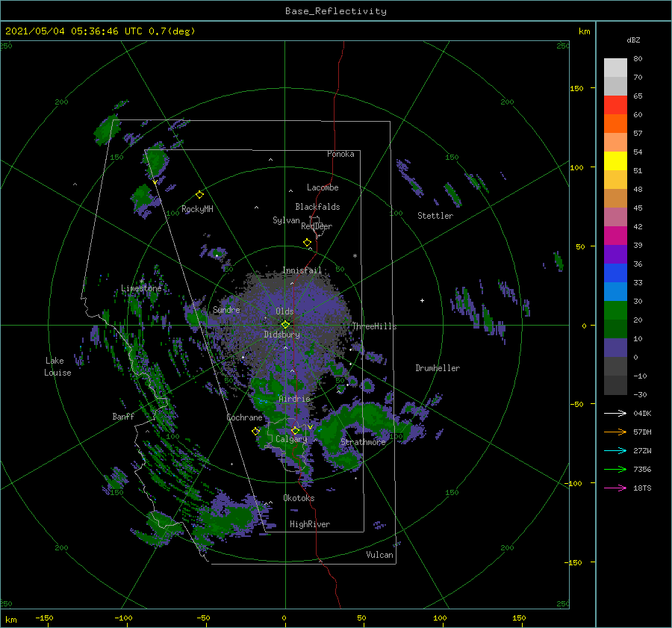Click the 04DK legend label

[642, 413]
